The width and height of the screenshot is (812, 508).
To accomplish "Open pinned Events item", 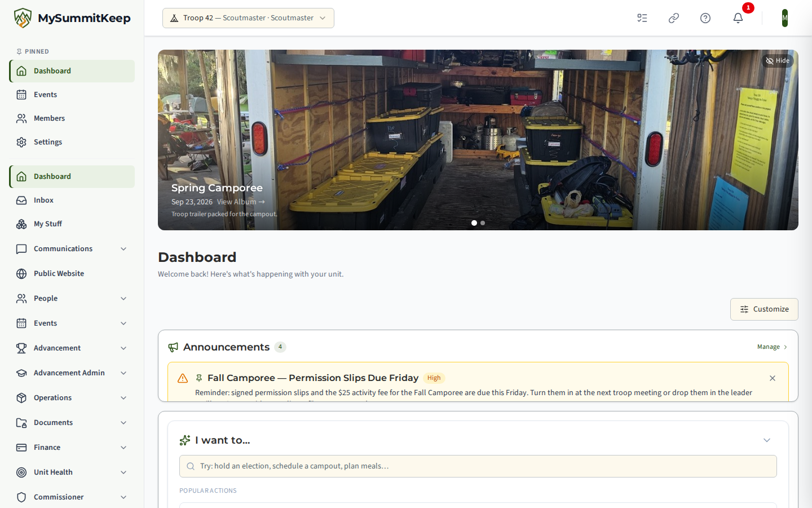I will click(x=72, y=95).
